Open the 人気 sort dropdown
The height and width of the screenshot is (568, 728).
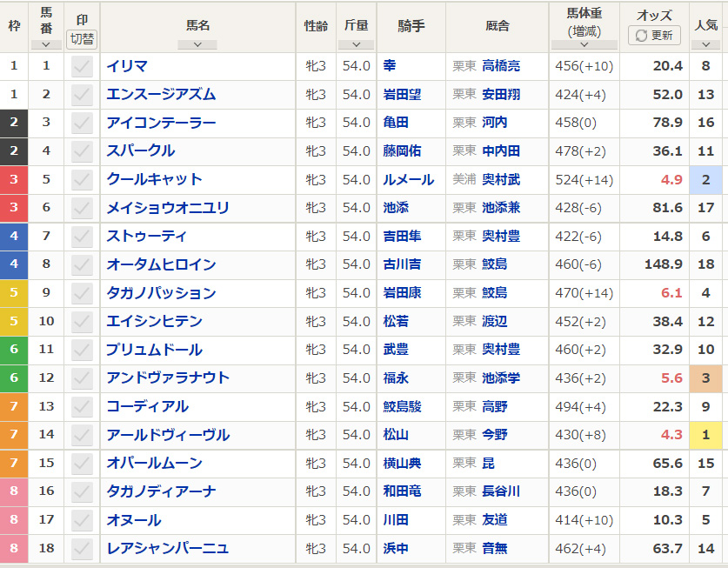[705, 44]
